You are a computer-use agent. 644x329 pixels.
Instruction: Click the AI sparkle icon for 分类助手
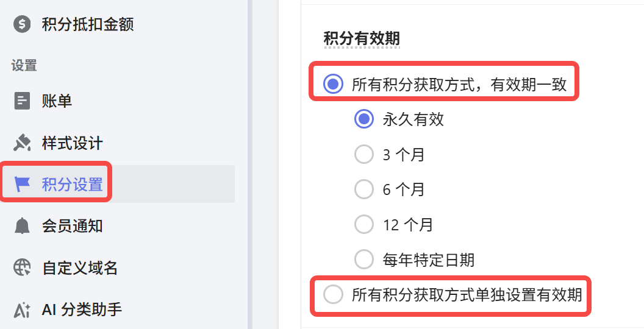pyautogui.click(x=22, y=310)
